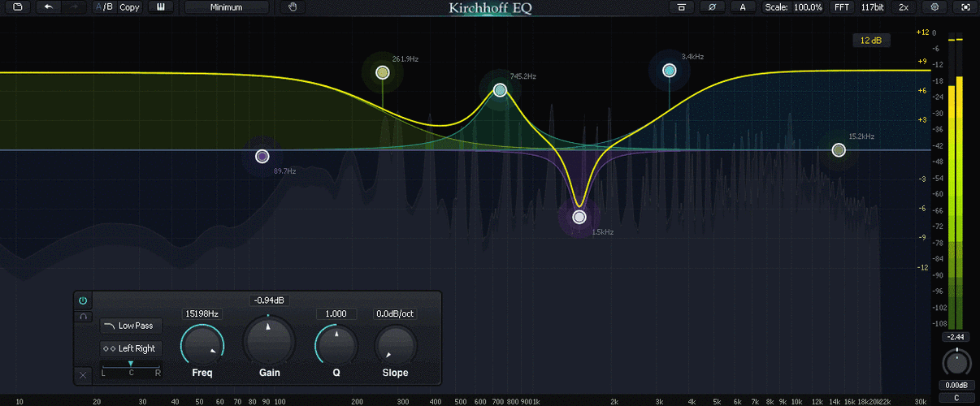
Task: Open the 2x oversampling menu
Action: [x=904, y=7]
